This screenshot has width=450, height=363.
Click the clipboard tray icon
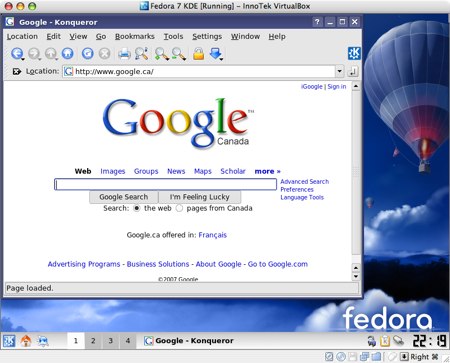[x=385, y=341]
